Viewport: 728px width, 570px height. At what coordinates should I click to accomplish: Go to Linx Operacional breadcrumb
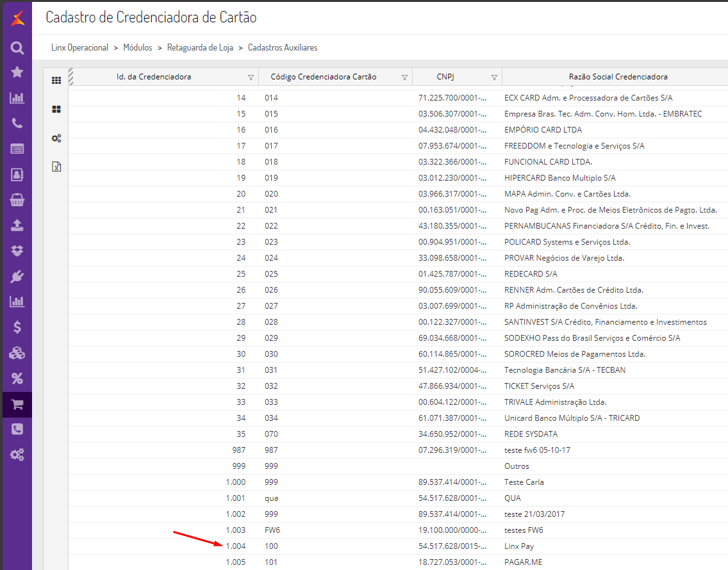point(79,47)
